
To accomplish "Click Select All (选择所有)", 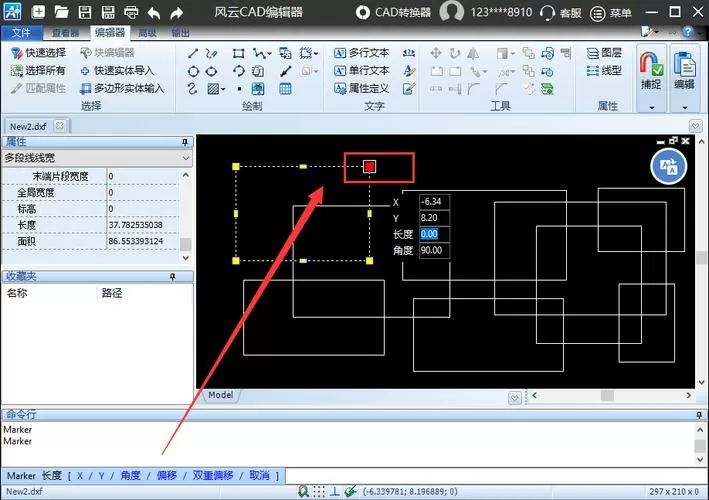I will pos(38,71).
